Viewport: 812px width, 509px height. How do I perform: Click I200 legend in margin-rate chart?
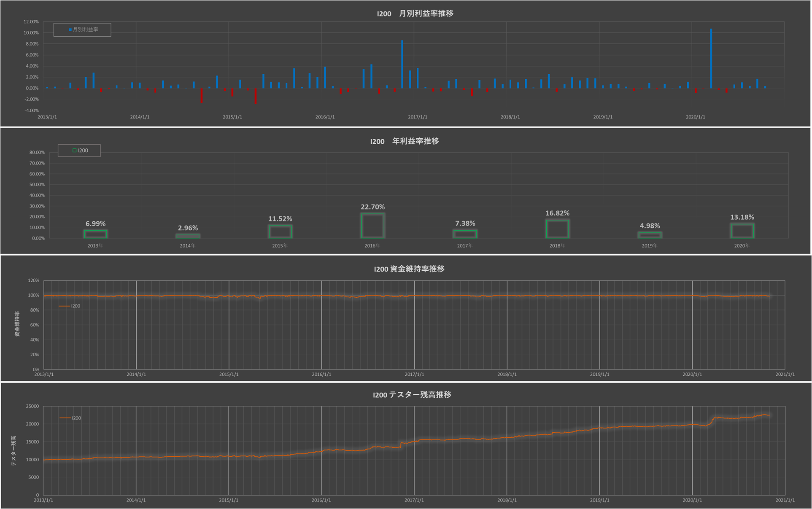70,306
